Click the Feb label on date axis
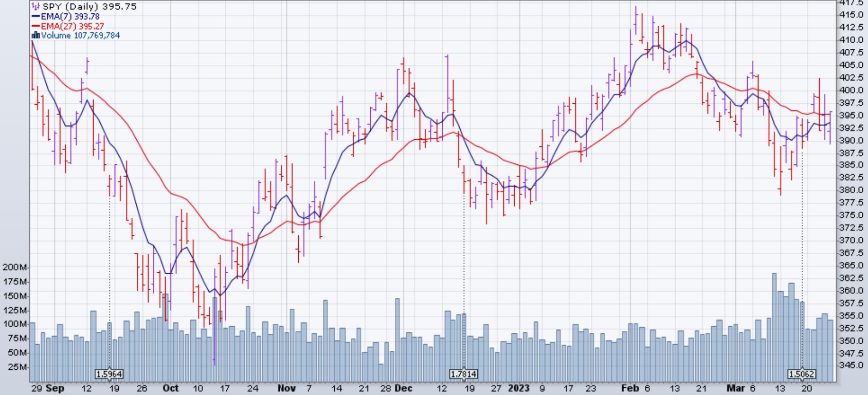 pos(630,388)
